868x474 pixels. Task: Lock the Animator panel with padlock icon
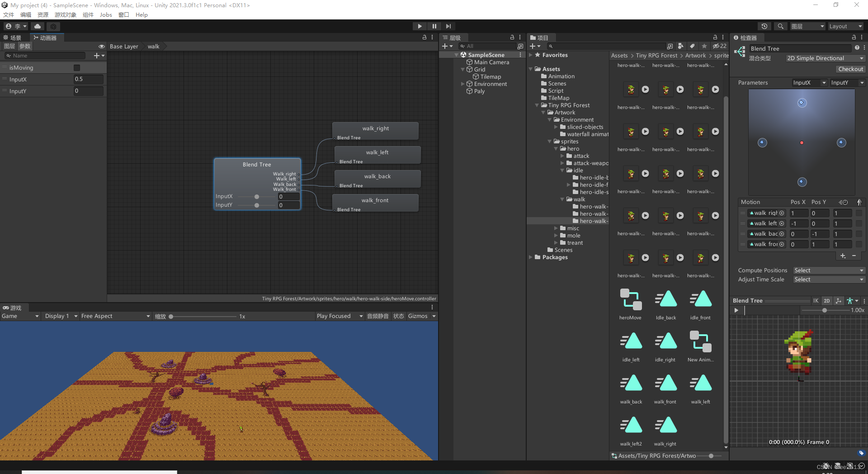point(425,37)
